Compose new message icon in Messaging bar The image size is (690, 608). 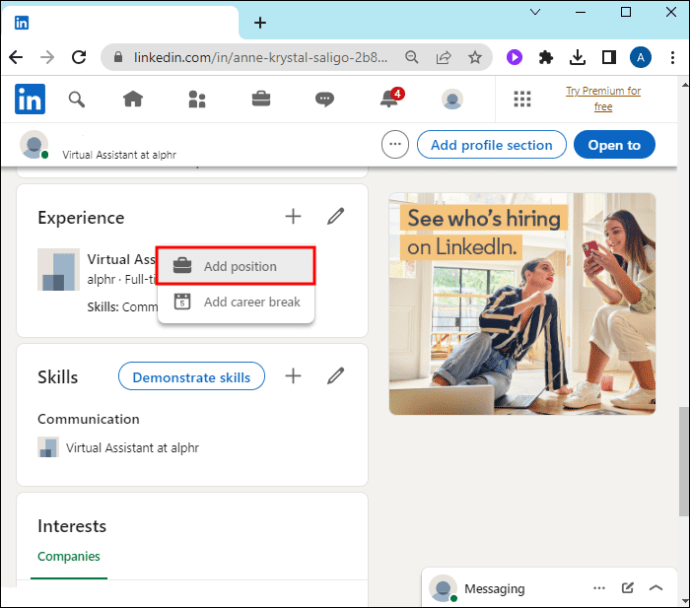click(628, 588)
